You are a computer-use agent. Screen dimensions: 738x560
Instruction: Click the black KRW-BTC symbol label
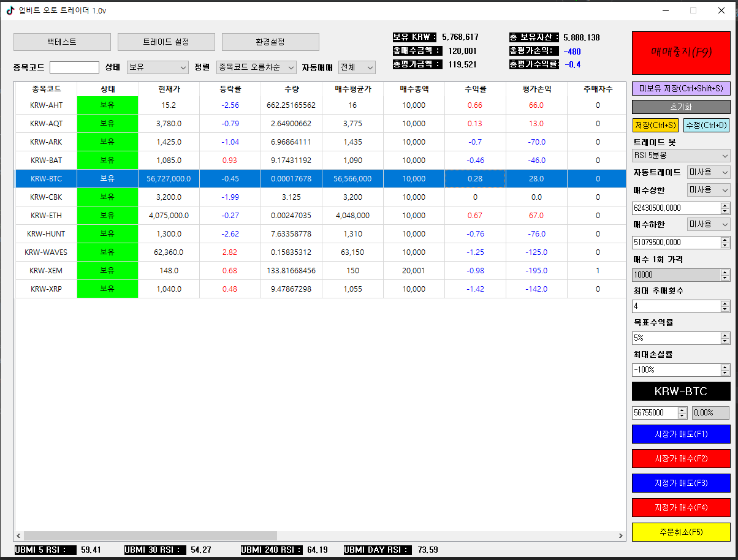681,392
